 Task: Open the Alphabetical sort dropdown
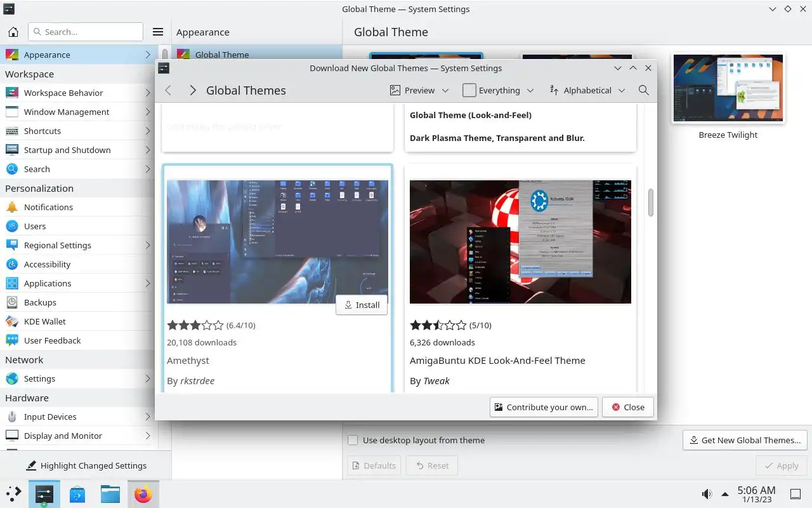point(587,90)
